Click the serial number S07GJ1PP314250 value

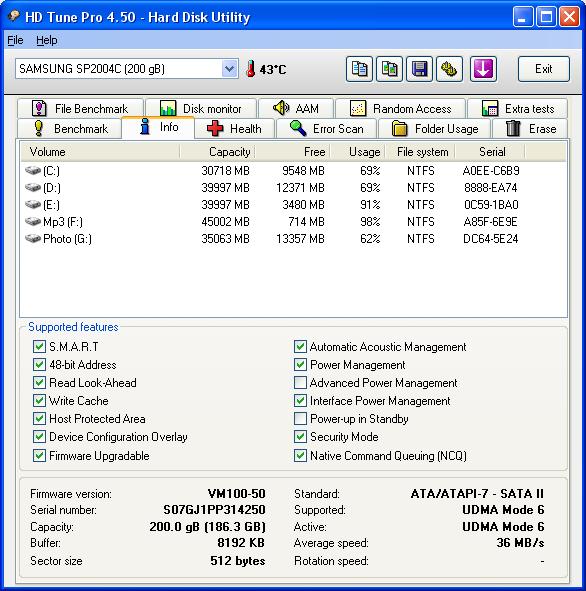214,510
